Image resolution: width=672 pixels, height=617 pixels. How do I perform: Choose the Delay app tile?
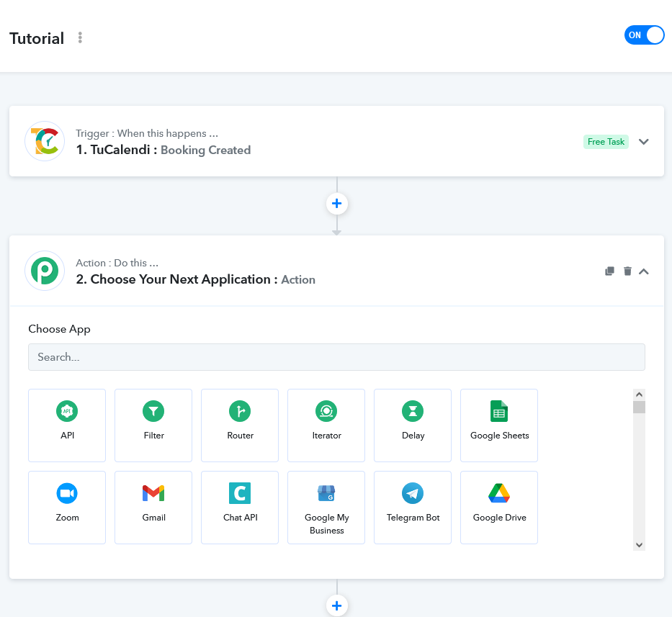413,425
